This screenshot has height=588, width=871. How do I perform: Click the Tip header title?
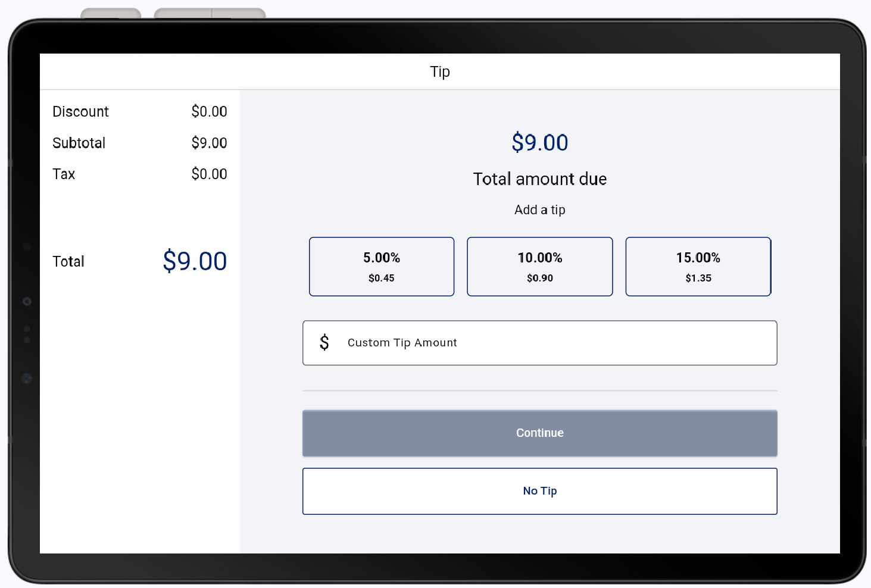[x=440, y=71]
